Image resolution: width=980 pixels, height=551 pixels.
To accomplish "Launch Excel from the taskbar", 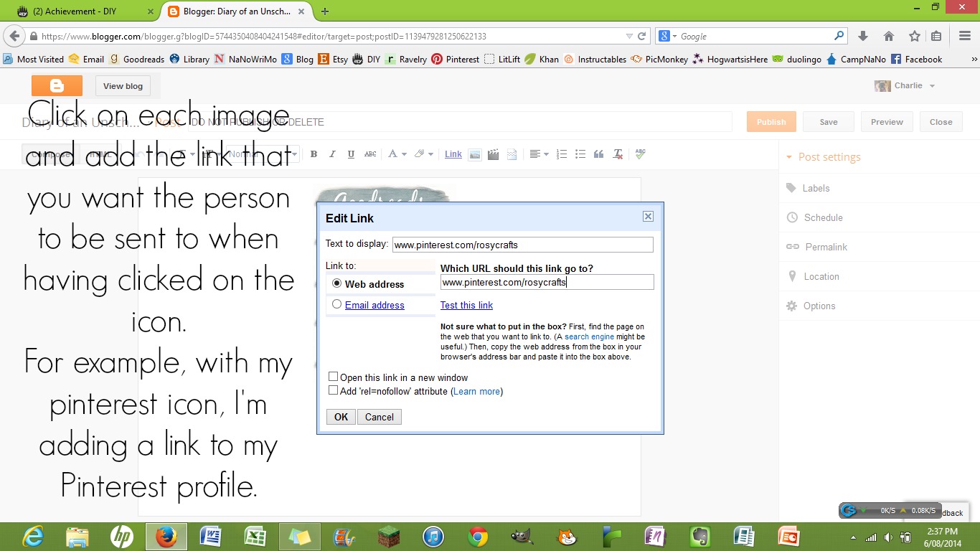I will tap(255, 537).
